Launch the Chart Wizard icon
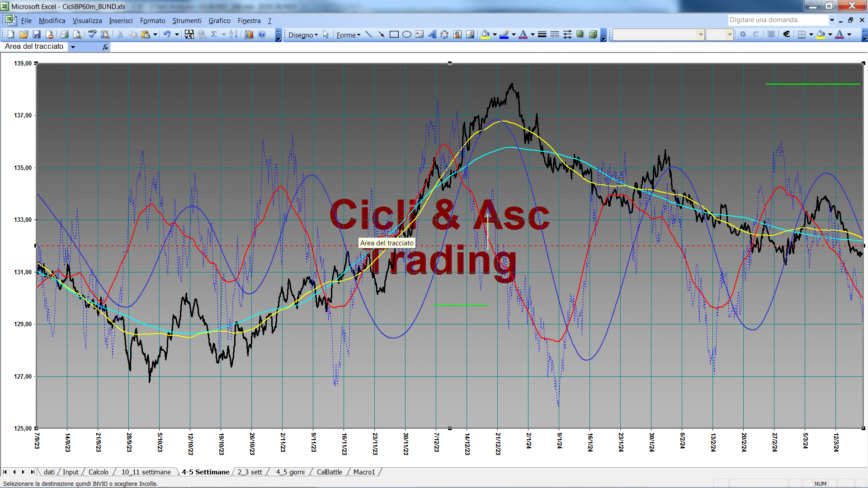Viewport: 868px width, 488px height. tap(249, 34)
